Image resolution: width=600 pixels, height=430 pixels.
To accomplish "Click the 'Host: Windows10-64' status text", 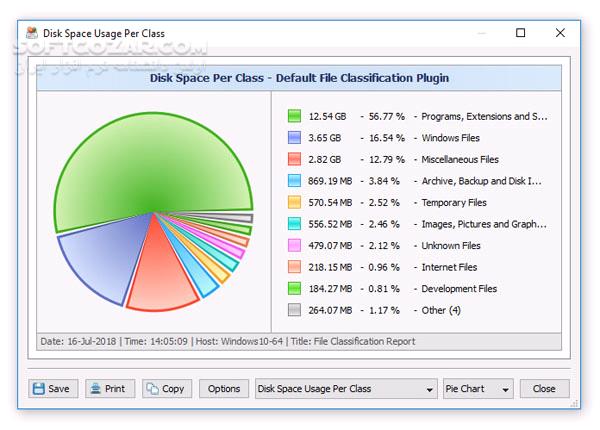I will [x=239, y=341].
